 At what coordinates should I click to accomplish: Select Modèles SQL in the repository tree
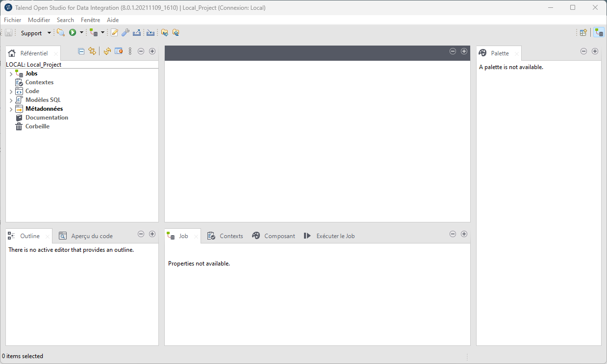click(x=43, y=100)
